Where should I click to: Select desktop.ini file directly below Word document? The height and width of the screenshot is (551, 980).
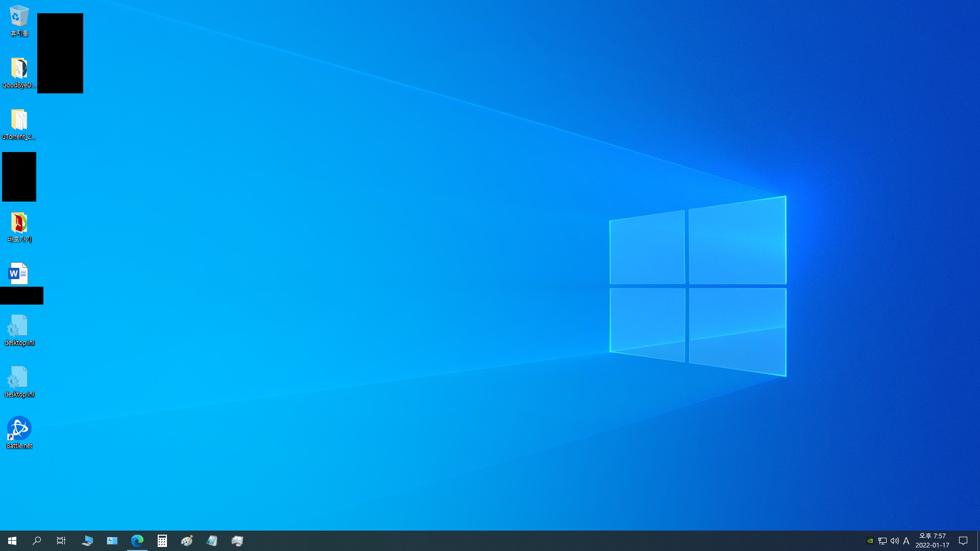point(19,331)
